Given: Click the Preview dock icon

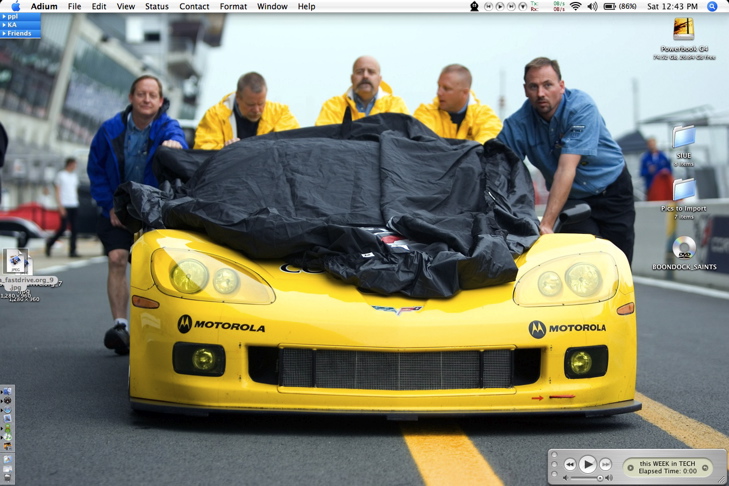Looking at the screenshot, I should point(7,419).
